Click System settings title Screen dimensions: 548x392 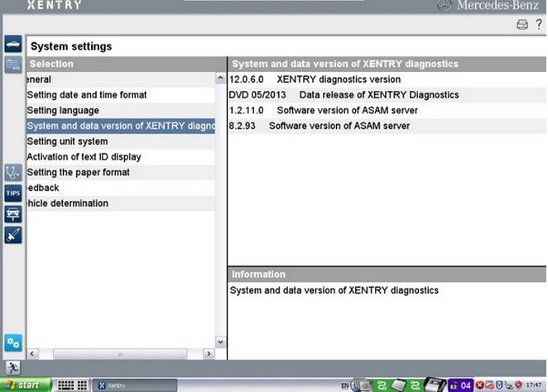pyautogui.click(x=71, y=46)
